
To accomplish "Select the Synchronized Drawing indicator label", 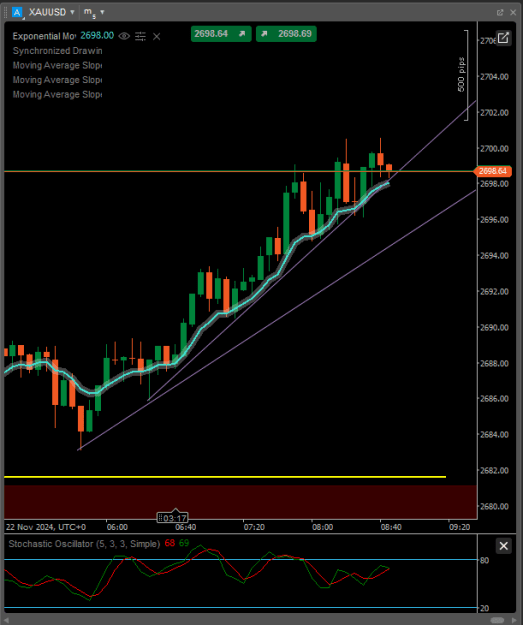I will click(x=57, y=51).
